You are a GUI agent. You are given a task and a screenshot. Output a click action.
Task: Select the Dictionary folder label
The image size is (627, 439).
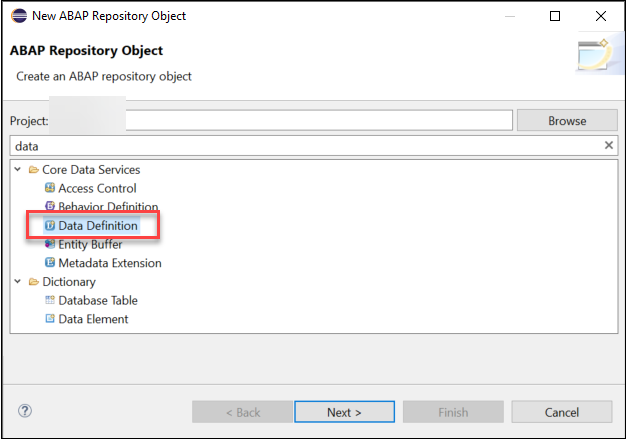coord(69,282)
